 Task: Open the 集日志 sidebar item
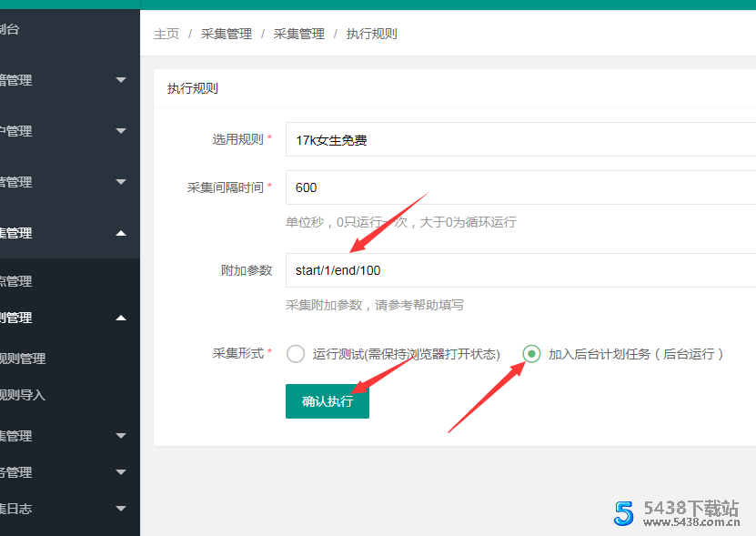18,509
